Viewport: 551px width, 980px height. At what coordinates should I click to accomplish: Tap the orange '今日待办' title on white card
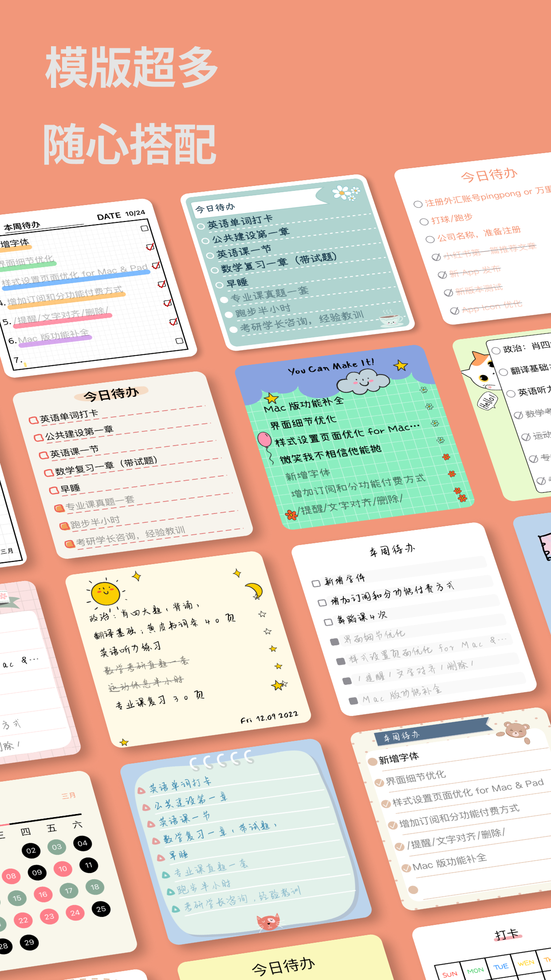(489, 176)
